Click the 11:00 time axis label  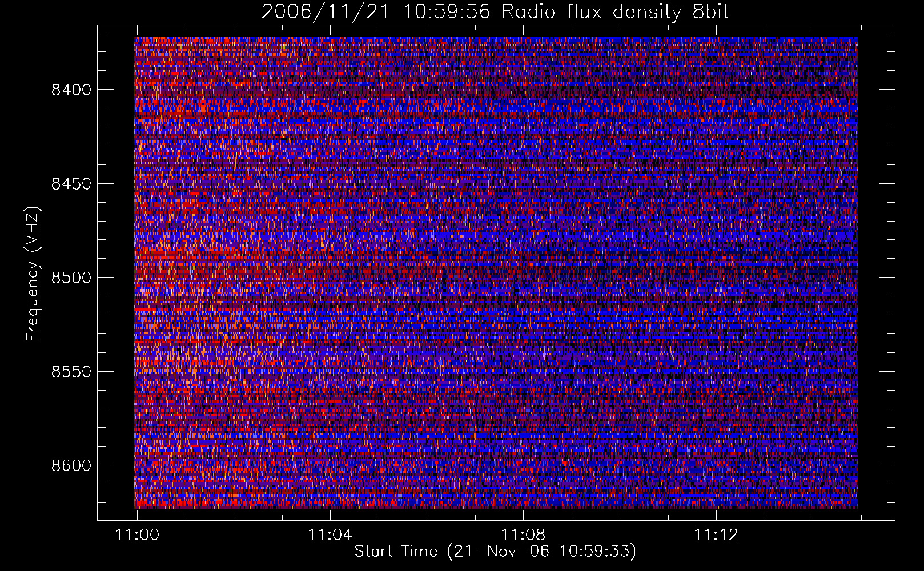tap(137, 535)
